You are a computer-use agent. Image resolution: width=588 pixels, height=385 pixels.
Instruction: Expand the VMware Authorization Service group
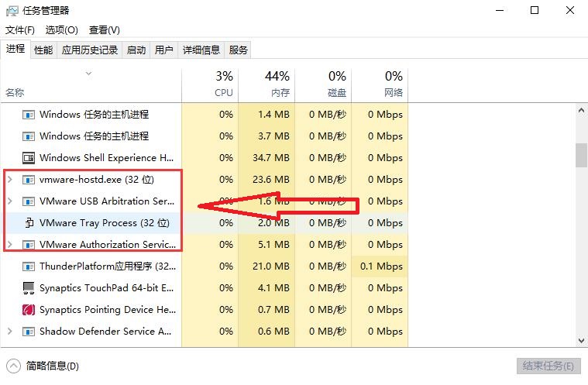pyautogui.click(x=10, y=245)
